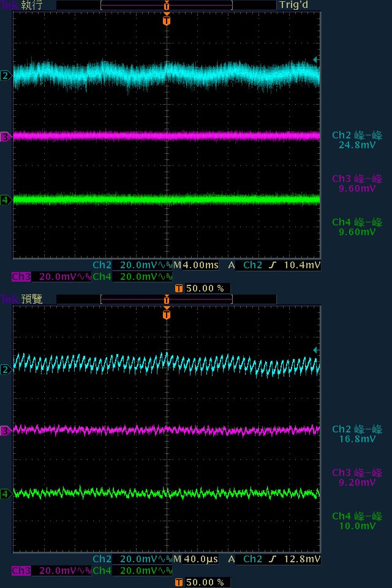Select the trigger level arrow in the 預覽 capture
This screenshot has height=588, width=392.
[x=316, y=350]
